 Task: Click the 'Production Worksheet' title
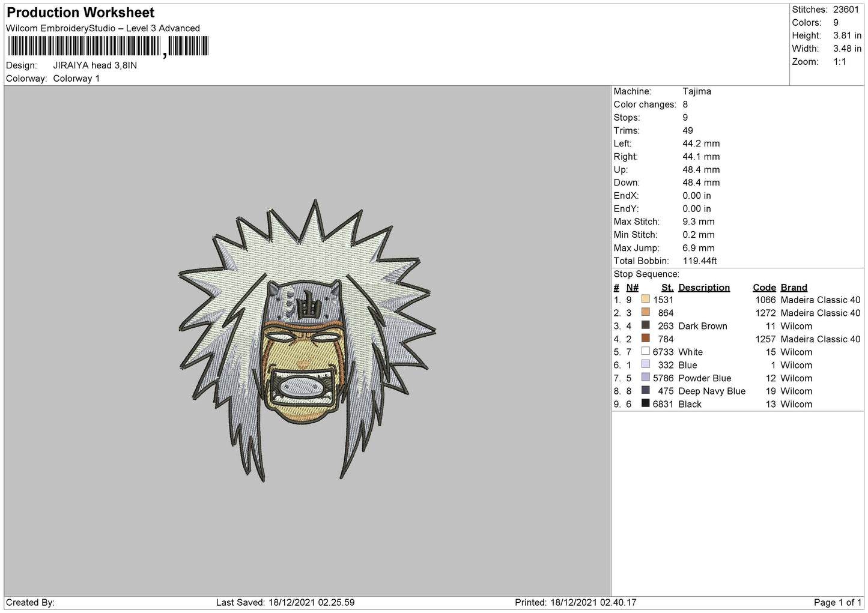80,13
